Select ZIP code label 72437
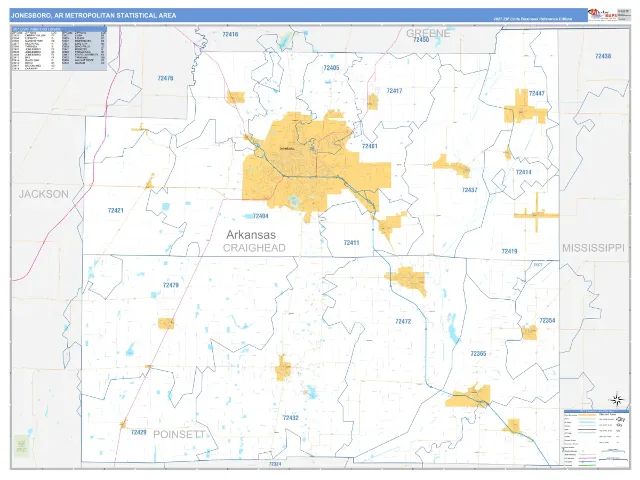 (469, 190)
